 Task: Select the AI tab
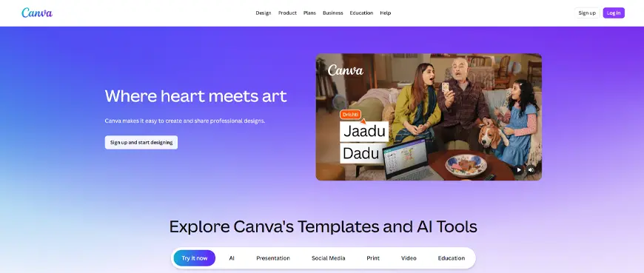(x=232, y=258)
